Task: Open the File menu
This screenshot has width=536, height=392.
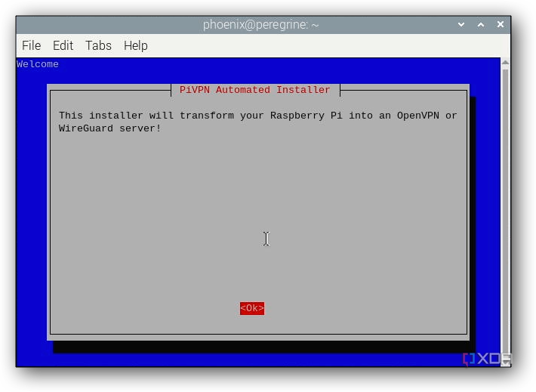Action: point(31,45)
